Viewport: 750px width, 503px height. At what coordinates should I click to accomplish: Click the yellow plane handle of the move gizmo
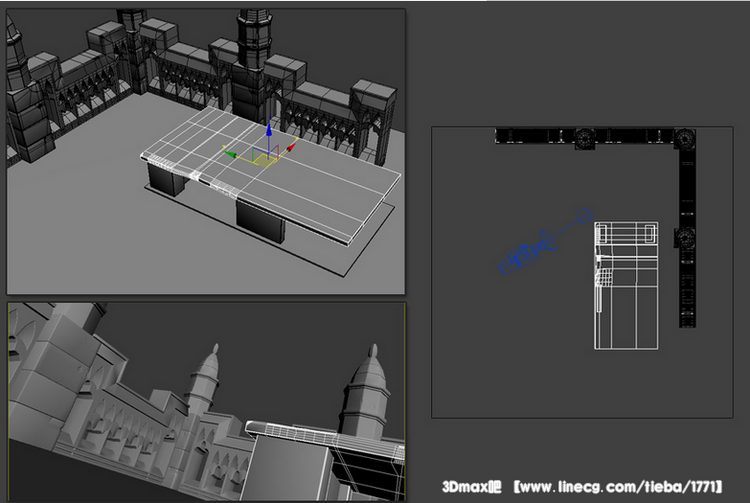263,161
